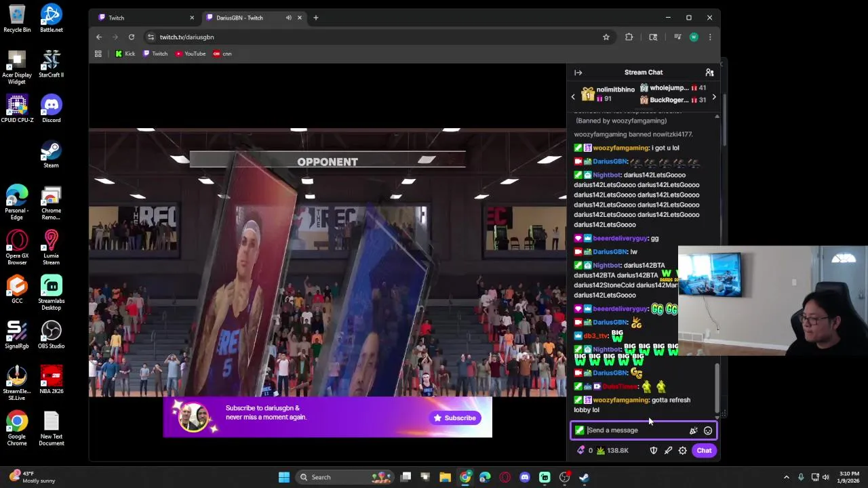Screen dimensions: 868x488
Task: Open the cnn bookmark
Action: point(222,54)
